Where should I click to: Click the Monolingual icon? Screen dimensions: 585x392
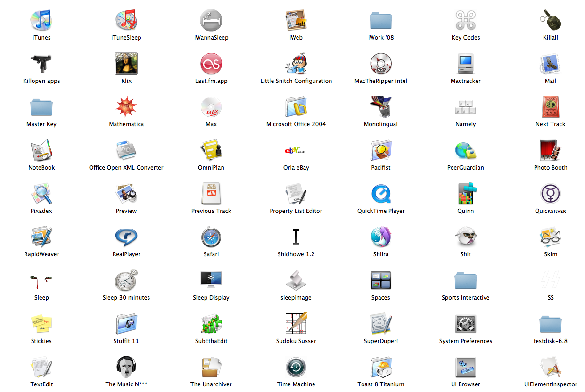(x=381, y=106)
